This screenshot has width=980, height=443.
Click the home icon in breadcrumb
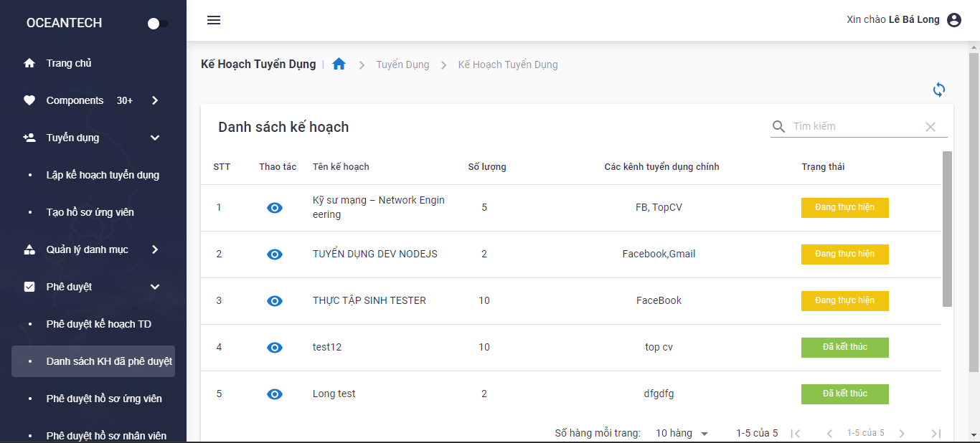339,64
